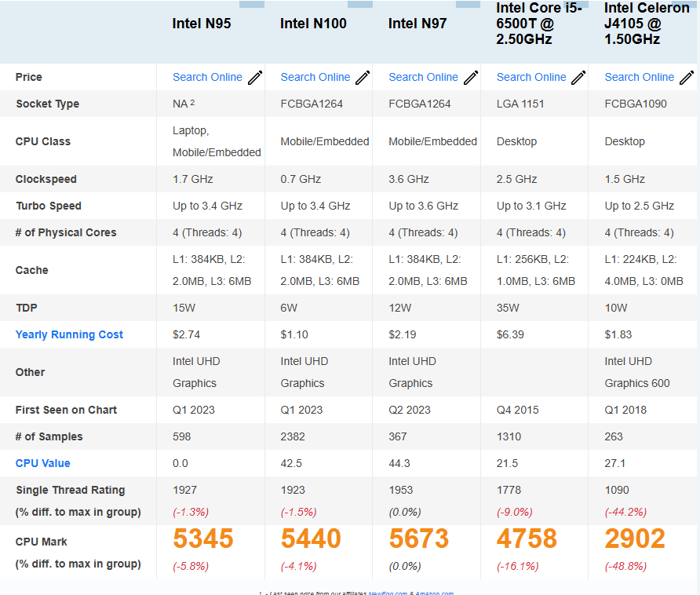Screen dimensions: 700x595
Task: Open Search Online link for Celeron J4105
Action: (640, 77)
